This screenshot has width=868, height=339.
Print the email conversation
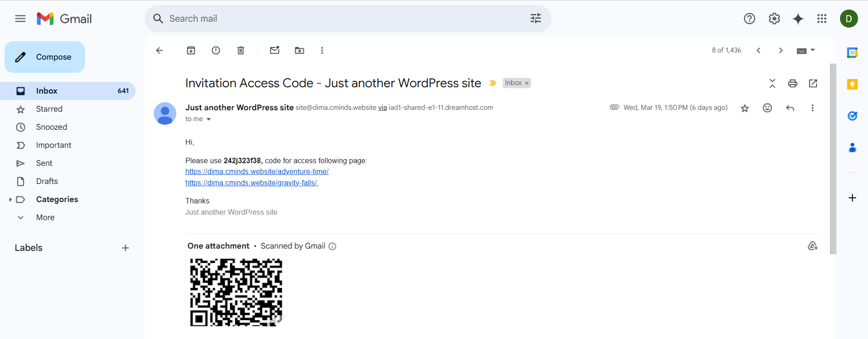point(793,83)
